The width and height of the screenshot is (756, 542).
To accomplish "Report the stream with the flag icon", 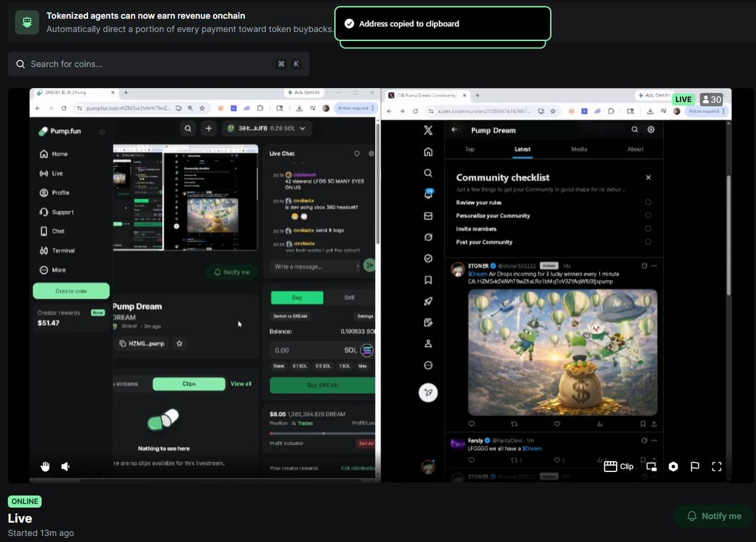I will tap(695, 466).
